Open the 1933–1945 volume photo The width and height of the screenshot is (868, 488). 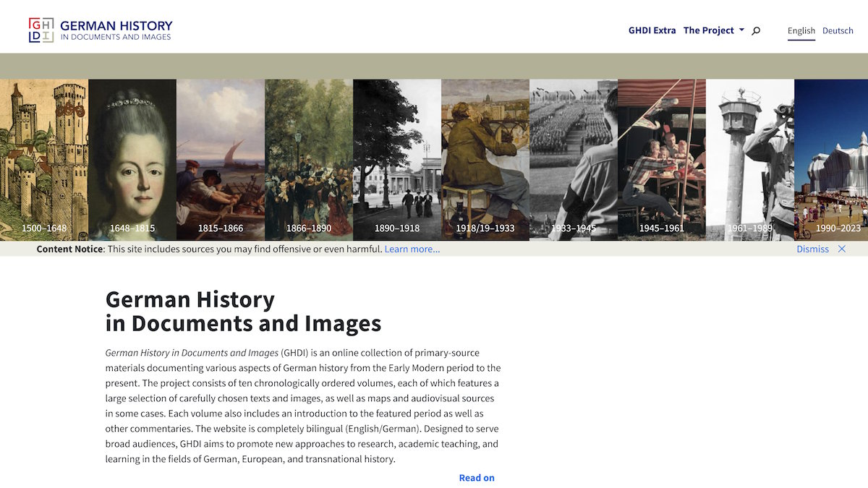point(574,160)
